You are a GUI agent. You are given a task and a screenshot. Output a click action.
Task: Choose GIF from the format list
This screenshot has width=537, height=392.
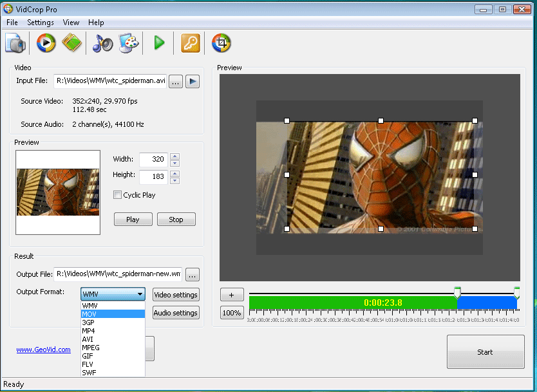(x=113, y=356)
